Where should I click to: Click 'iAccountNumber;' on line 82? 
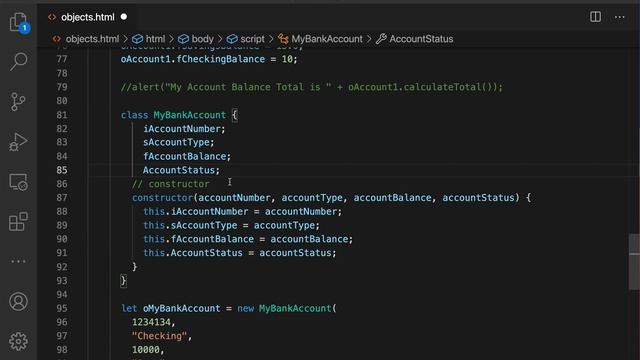184,129
